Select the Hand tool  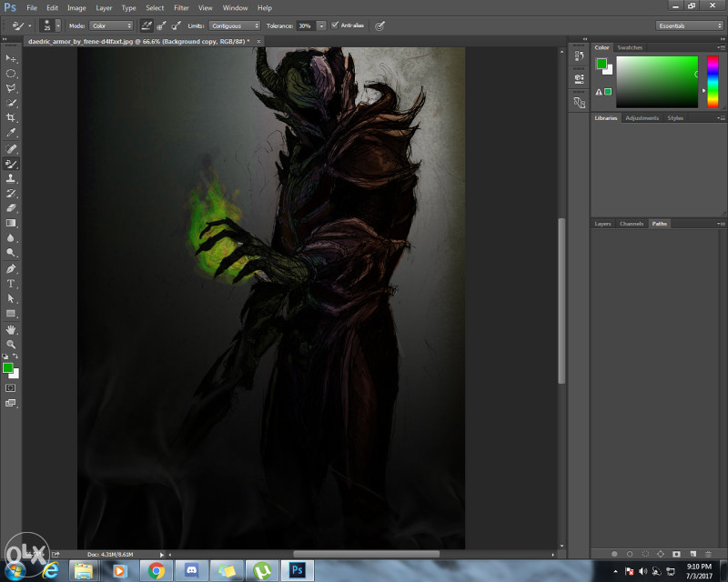pos(11,329)
